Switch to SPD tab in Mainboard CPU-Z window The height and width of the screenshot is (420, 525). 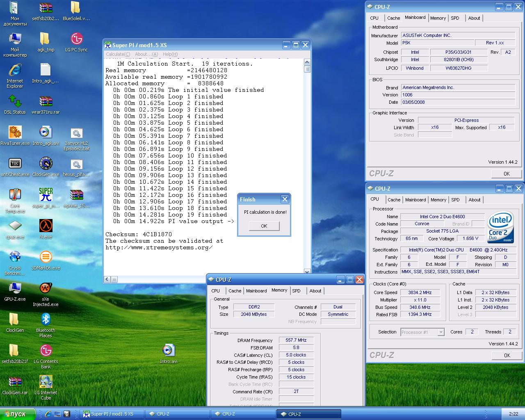coord(455,18)
